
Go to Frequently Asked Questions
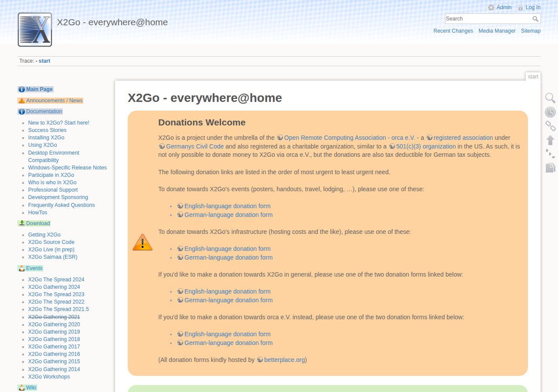pyautogui.click(x=61, y=205)
